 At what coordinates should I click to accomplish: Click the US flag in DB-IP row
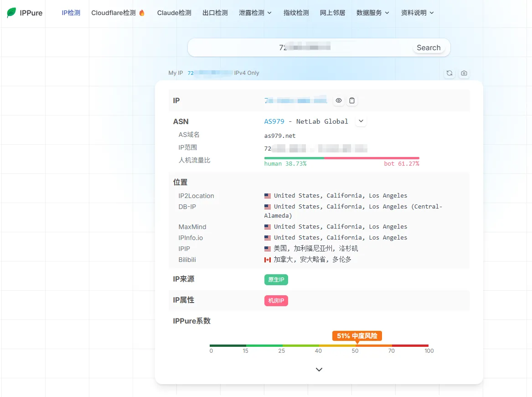(268, 207)
